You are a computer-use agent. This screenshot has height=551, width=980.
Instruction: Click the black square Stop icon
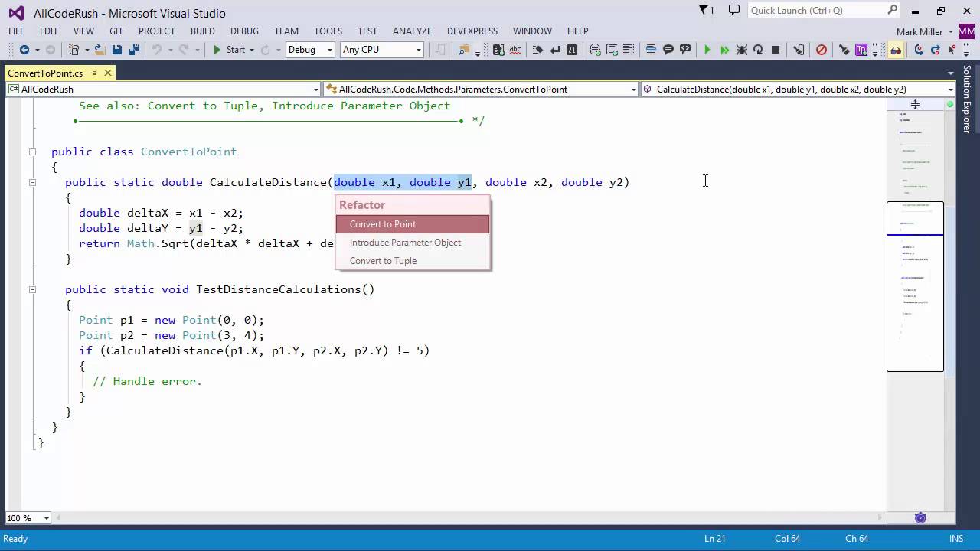click(775, 50)
